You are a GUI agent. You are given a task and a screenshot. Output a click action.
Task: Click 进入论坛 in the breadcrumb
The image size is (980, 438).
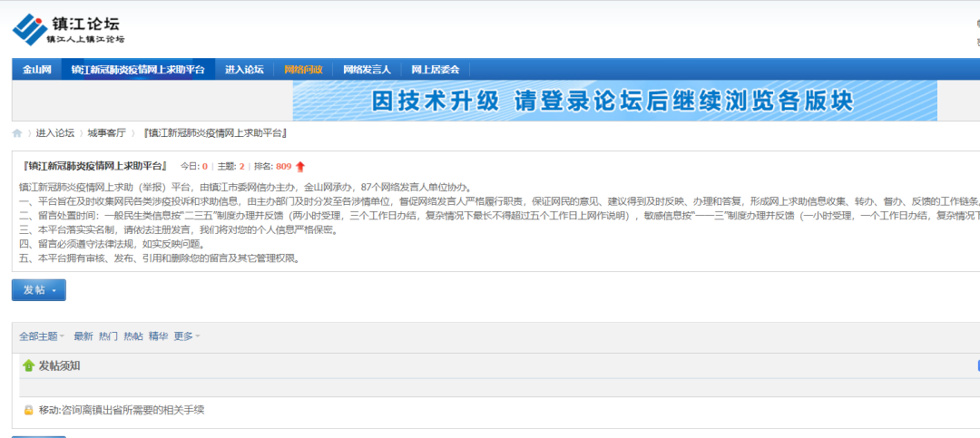pos(55,133)
